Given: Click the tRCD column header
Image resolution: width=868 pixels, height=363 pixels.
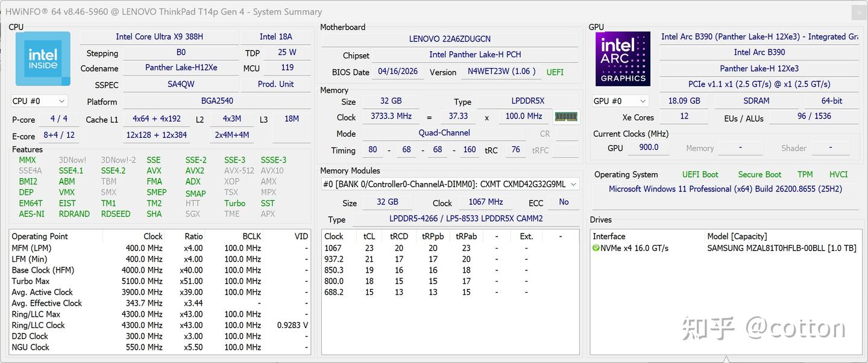Looking at the screenshot, I should coord(399,237).
